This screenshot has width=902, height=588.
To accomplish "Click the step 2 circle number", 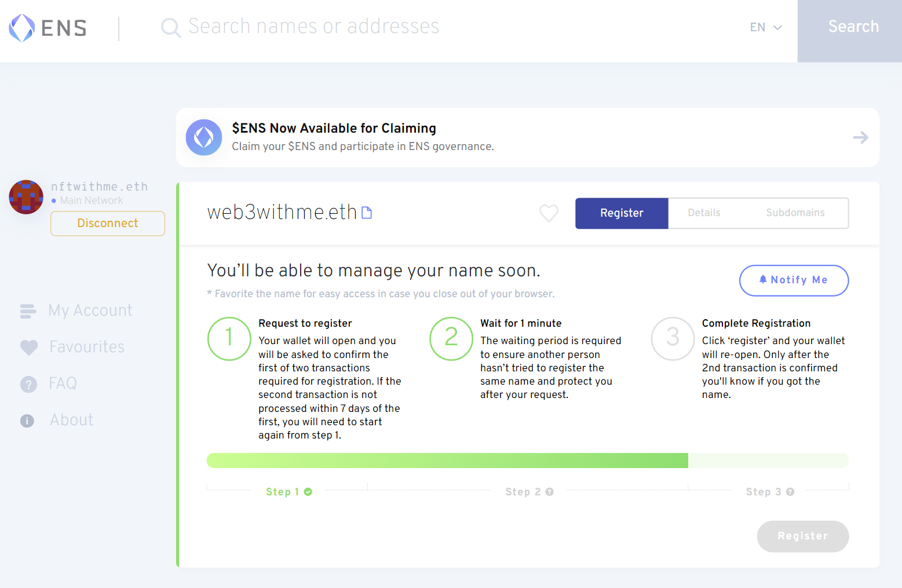I will [x=451, y=338].
